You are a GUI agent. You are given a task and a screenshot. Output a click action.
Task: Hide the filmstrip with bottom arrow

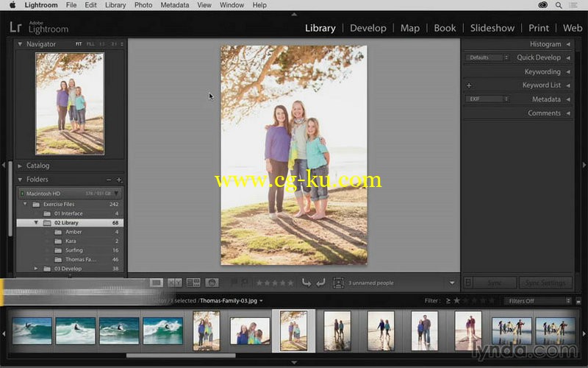(294, 362)
